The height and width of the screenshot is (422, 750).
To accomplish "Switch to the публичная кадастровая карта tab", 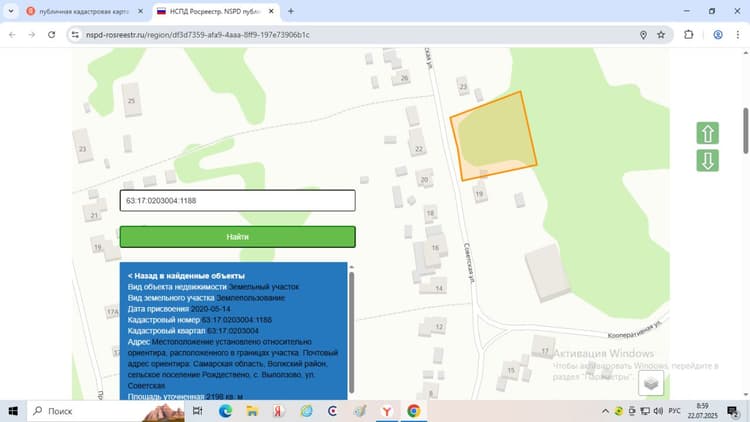I will click(x=85, y=11).
